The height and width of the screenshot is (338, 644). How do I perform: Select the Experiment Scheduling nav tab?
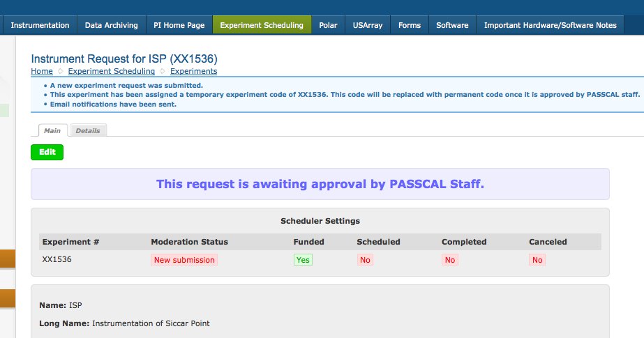click(262, 25)
